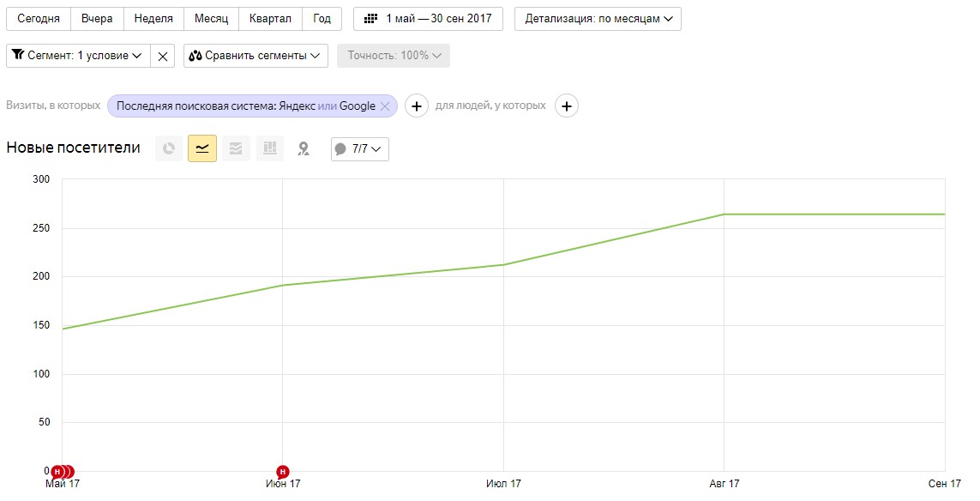Switch to bar column chart icon
This screenshot has width=980, height=501.
click(x=270, y=149)
